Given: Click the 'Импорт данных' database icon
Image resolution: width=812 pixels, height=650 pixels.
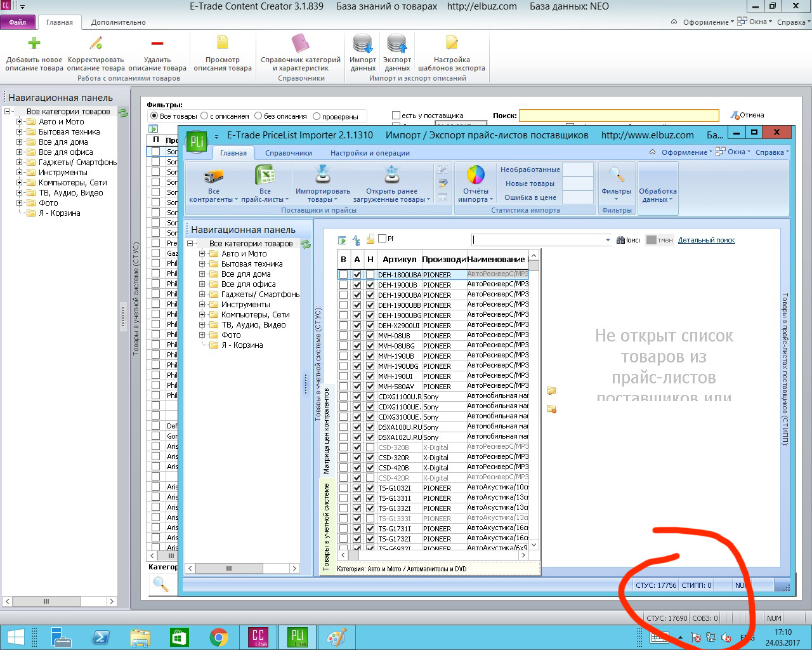Looking at the screenshot, I should click(363, 44).
